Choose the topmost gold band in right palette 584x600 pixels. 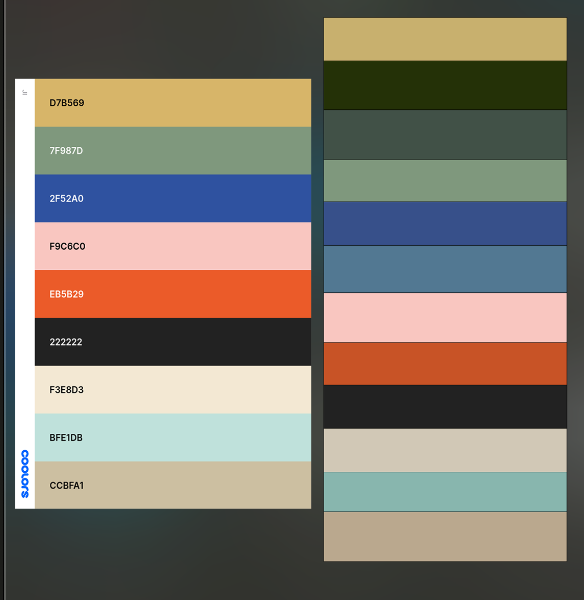(x=445, y=39)
